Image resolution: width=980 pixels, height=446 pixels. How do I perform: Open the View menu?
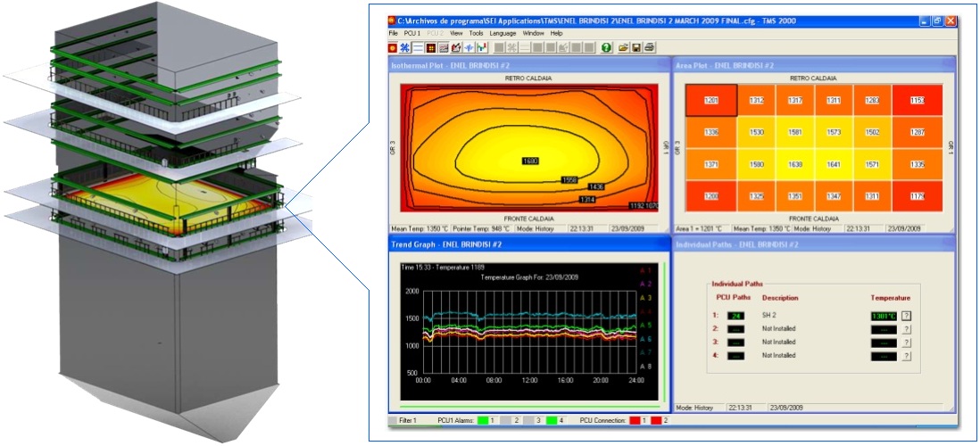pos(456,33)
